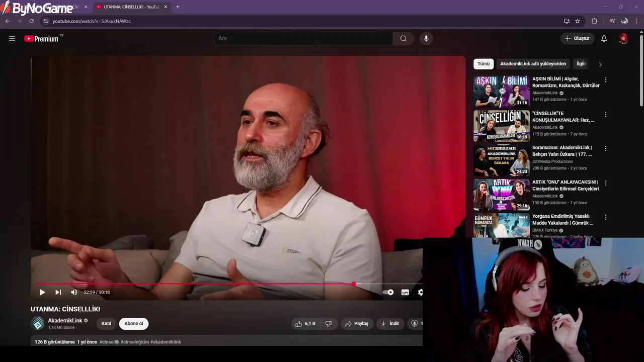644x362 pixels.
Task: Click the video title UTANMA: CİNSELLLİK!
Action: (65, 309)
